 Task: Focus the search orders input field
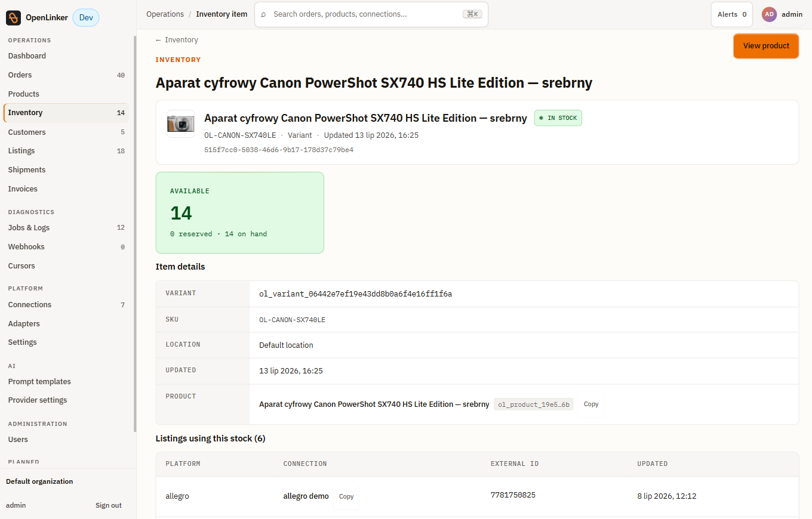click(365, 14)
